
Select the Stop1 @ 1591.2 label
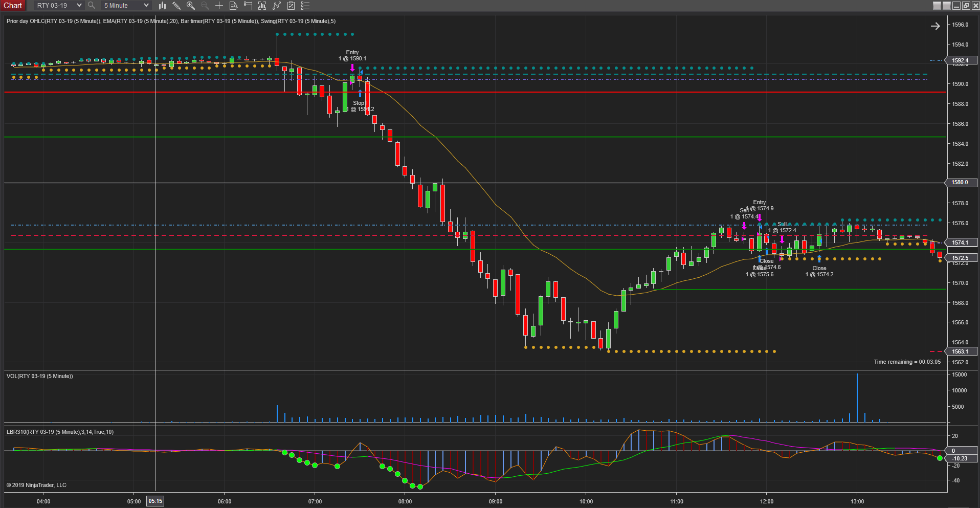click(360, 106)
